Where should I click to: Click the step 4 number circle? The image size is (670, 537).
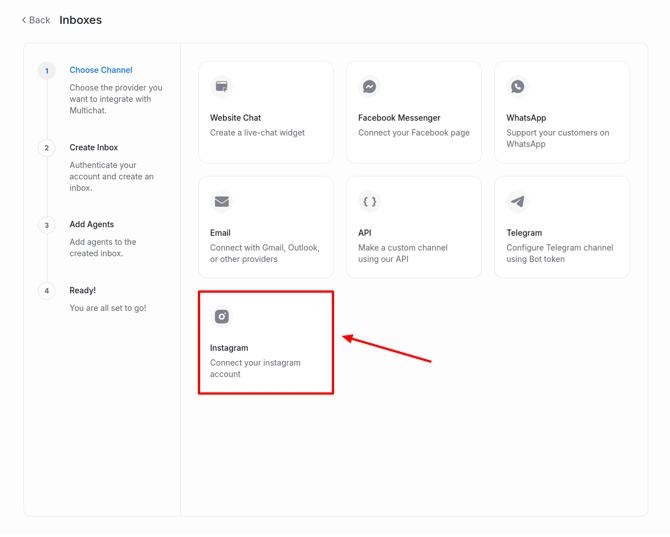coord(47,291)
